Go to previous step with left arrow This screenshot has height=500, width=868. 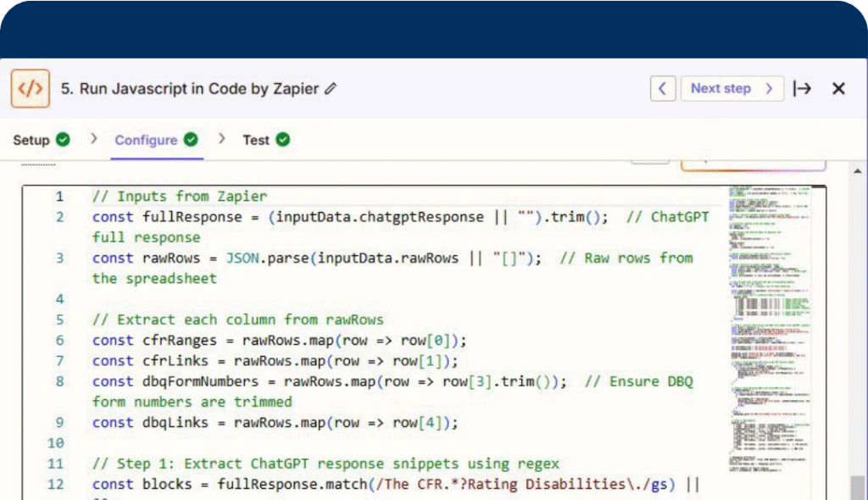pyautogui.click(x=663, y=88)
